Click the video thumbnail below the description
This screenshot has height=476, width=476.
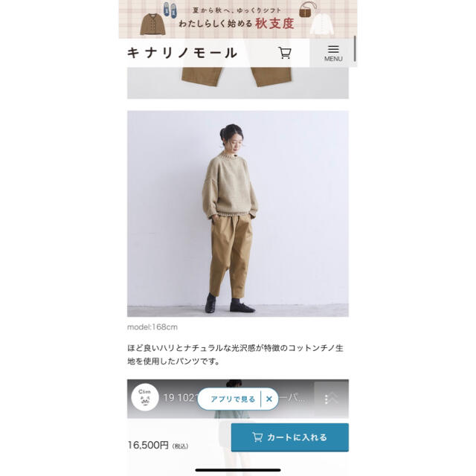238,399
